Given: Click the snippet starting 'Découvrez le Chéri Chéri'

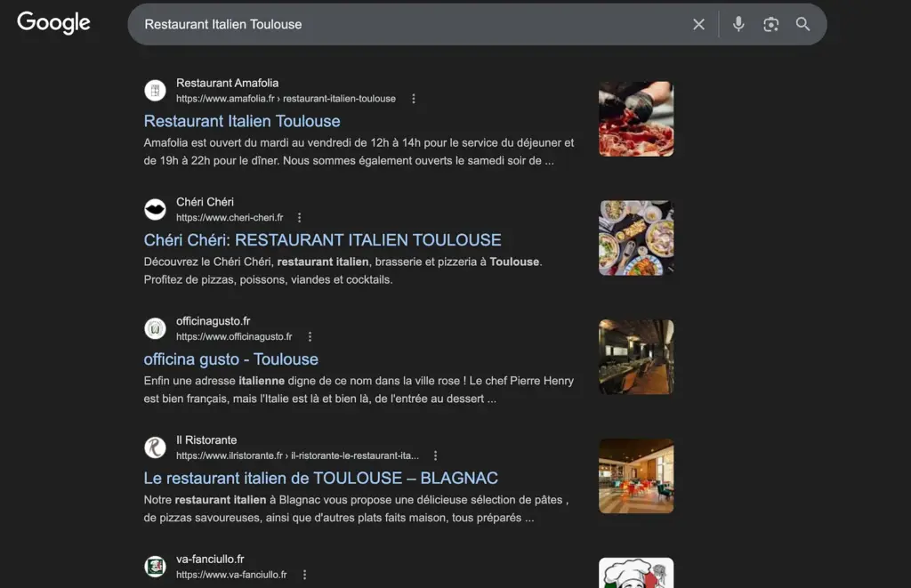Looking at the screenshot, I should coord(343,270).
